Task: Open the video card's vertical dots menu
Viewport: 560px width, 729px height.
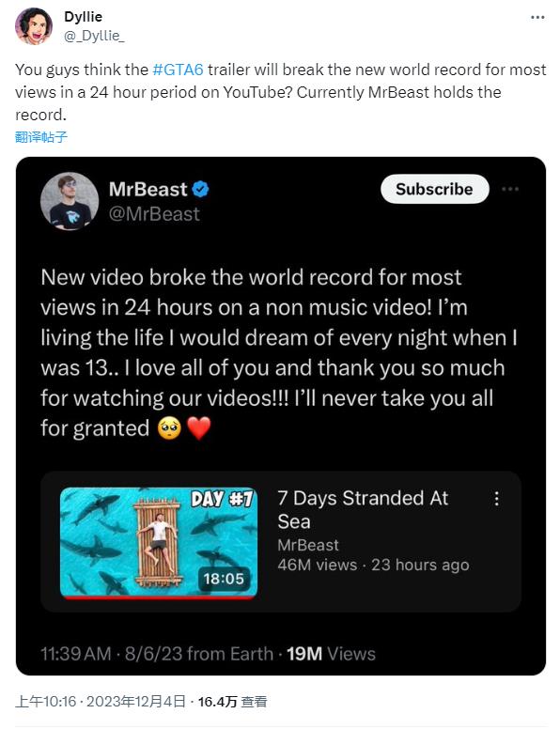Action: [x=497, y=499]
